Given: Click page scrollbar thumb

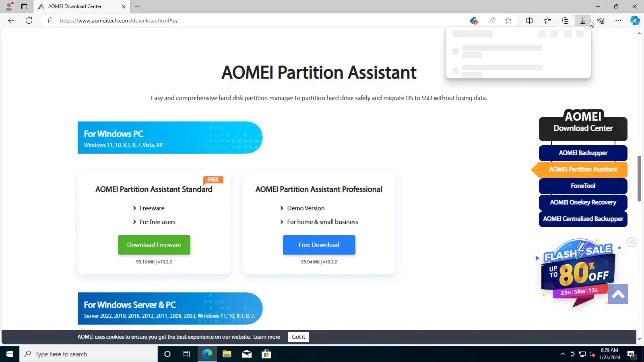Looking at the screenshot, I should tap(639, 179).
